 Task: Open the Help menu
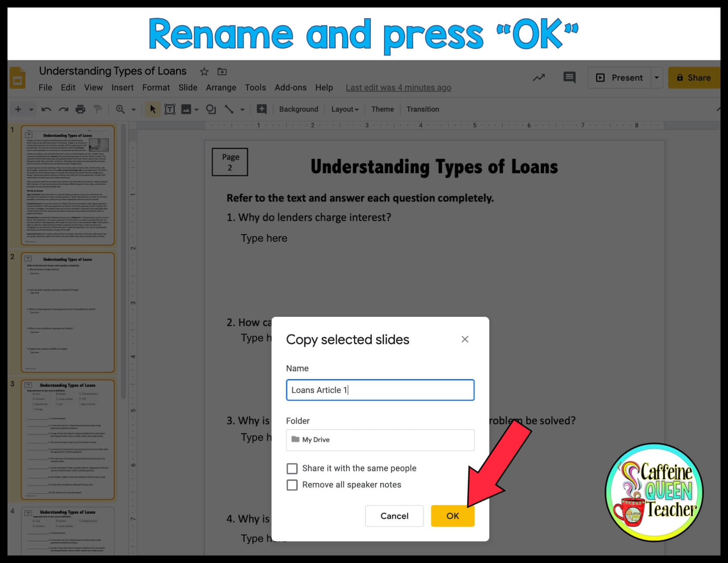pos(324,88)
